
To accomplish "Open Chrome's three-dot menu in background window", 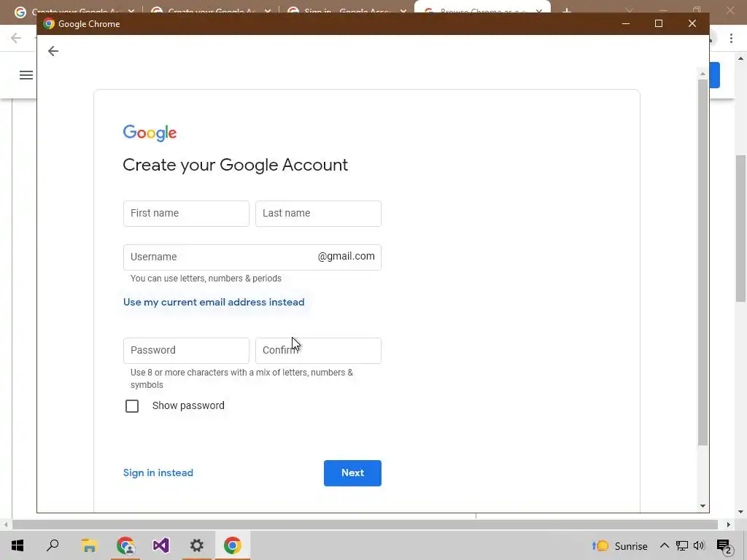I will (731, 38).
